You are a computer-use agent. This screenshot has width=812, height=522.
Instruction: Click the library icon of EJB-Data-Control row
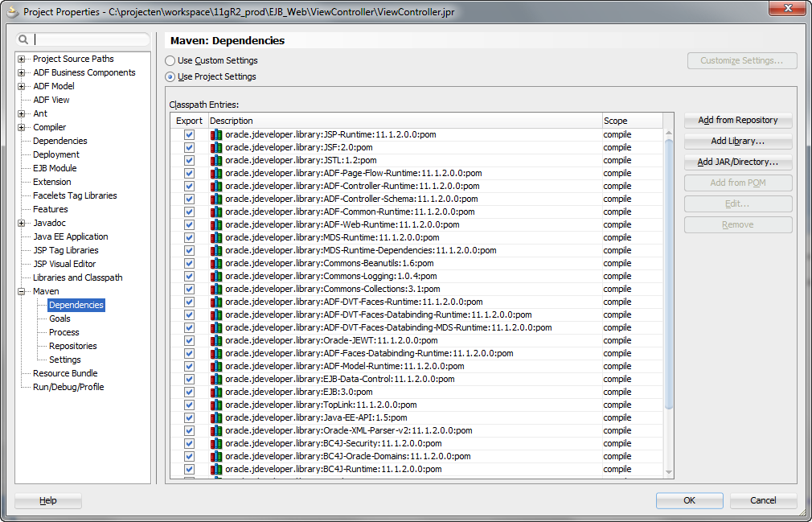(216, 379)
